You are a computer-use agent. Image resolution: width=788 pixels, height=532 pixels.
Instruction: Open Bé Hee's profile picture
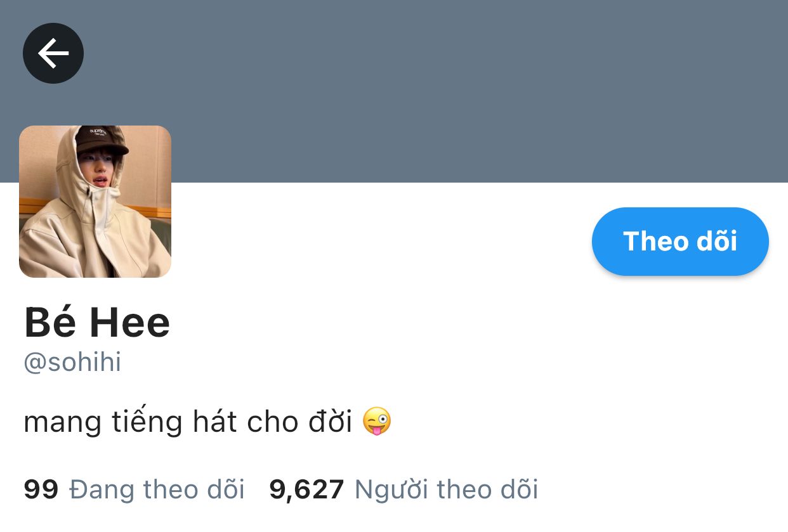click(95, 202)
